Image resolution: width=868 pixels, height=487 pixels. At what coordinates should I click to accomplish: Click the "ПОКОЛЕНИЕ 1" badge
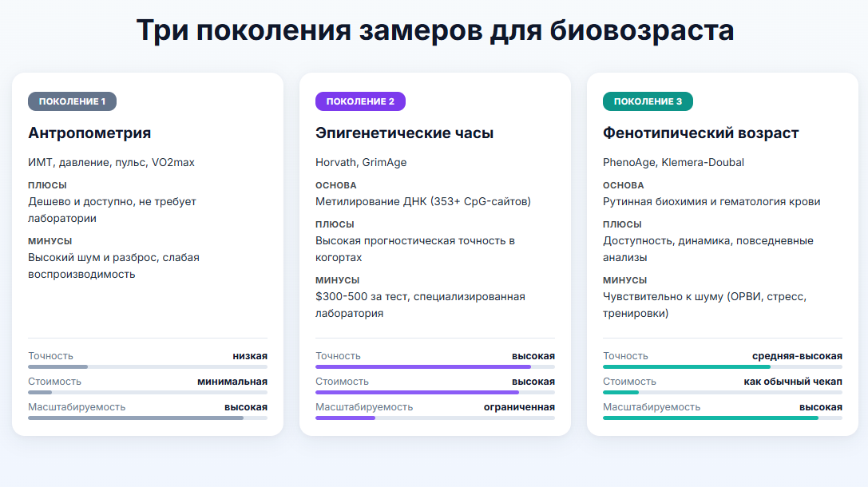pos(72,101)
